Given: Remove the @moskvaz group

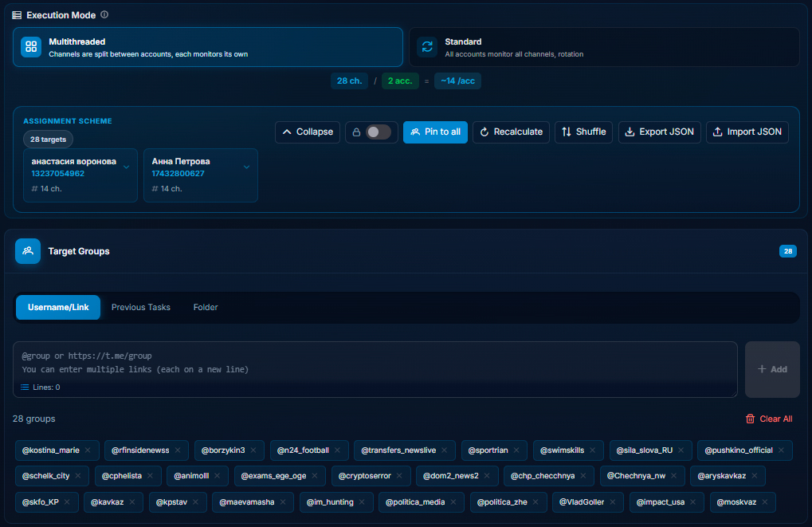Looking at the screenshot, I should (765, 502).
